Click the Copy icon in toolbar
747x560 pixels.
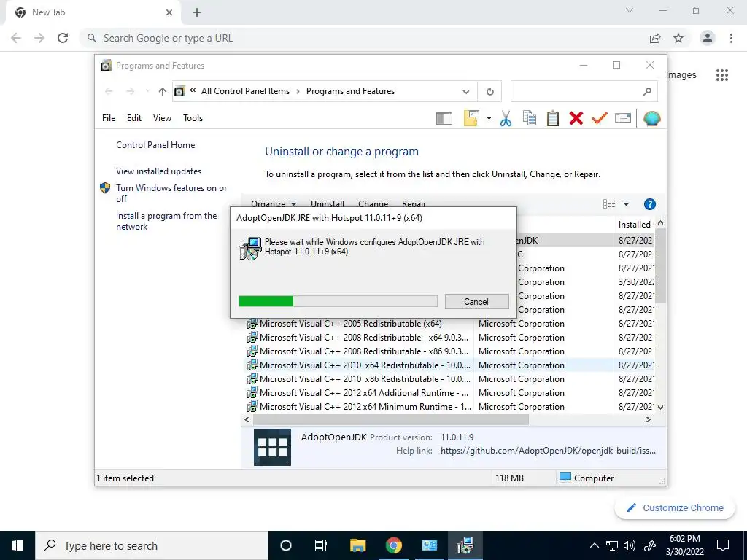pyautogui.click(x=530, y=118)
